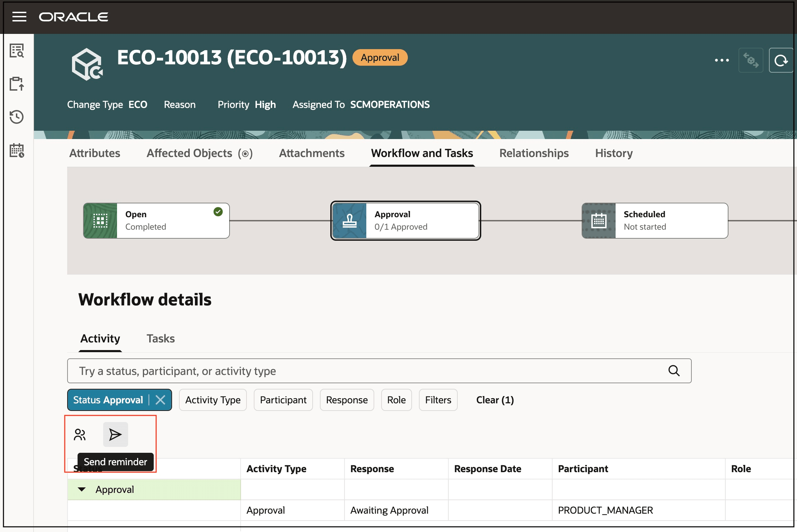Open the recent history clock icon
Viewport: 797px width, 532px height.
(17, 117)
